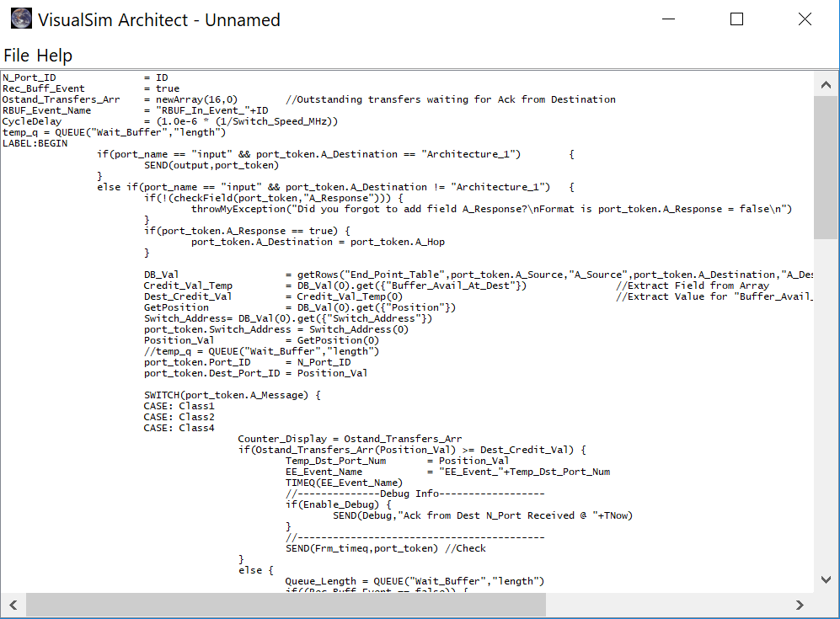Click the horizontal scrollbar right arrow
The height and width of the screenshot is (619, 840).
point(800,605)
